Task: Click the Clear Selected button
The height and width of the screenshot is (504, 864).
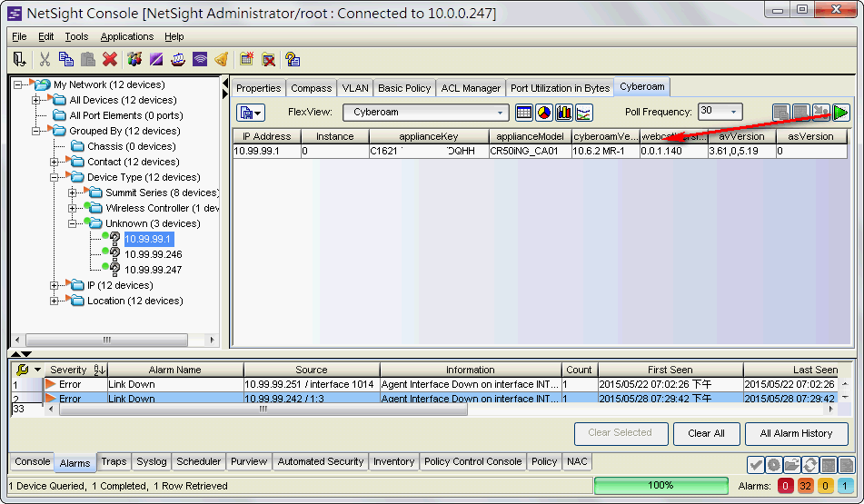Action: click(621, 433)
